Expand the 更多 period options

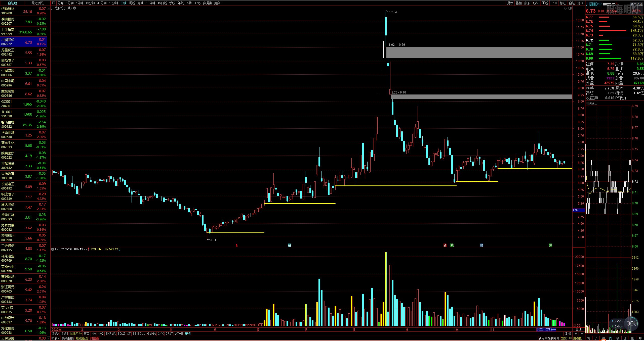click(219, 3)
